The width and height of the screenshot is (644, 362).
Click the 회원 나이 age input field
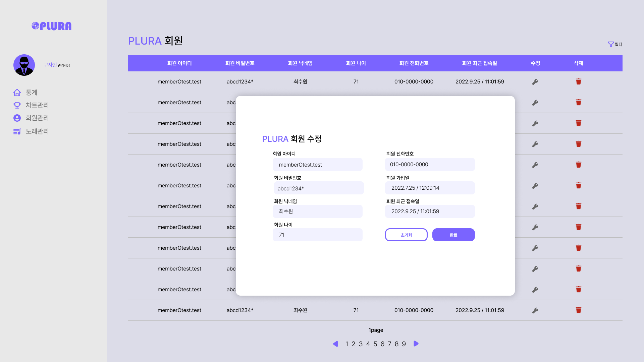[x=317, y=235]
